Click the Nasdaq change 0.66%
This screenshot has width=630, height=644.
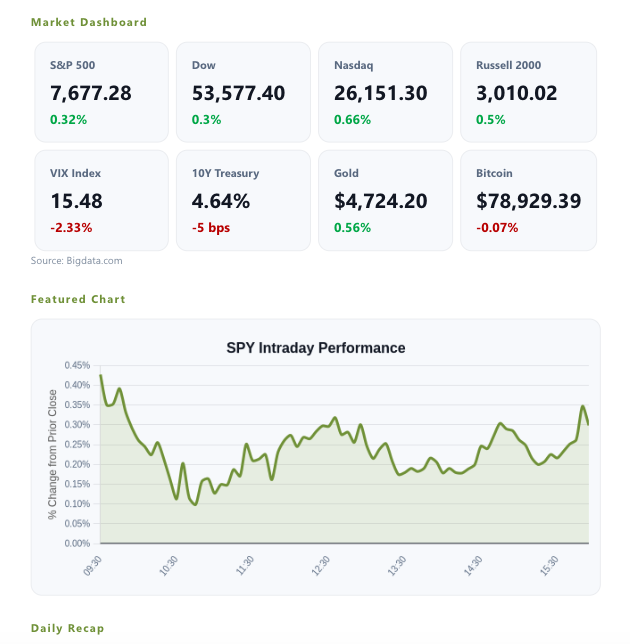(x=352, y=120)
